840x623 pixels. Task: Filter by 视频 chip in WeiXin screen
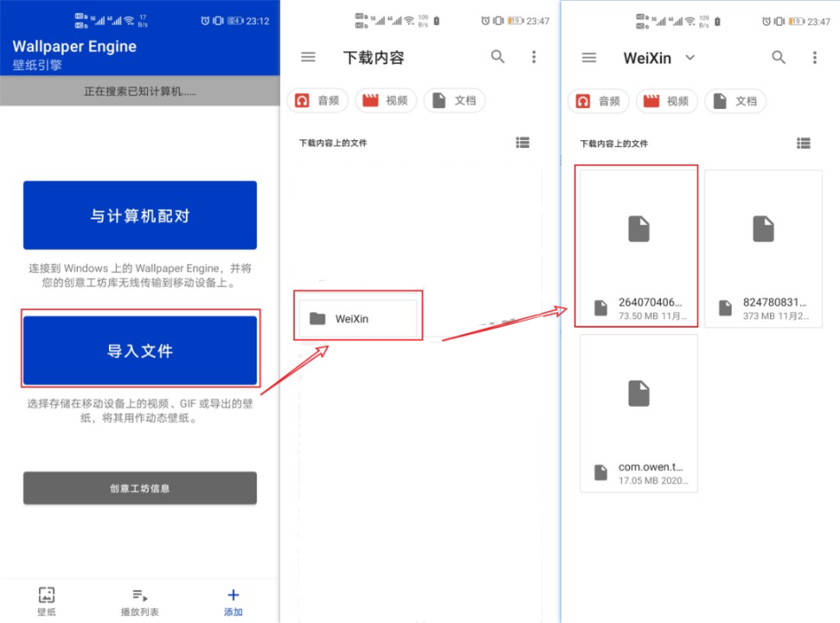tap(666, 101)
